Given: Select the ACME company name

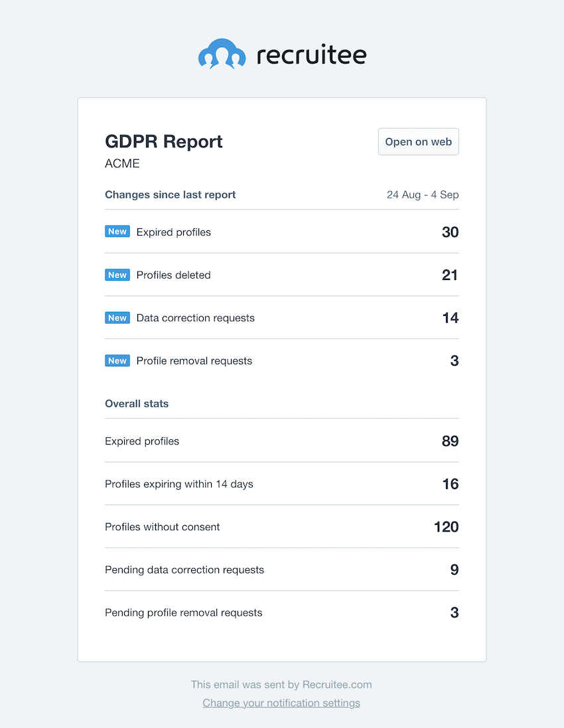Looking at the screenshot, I should (122, 163).
